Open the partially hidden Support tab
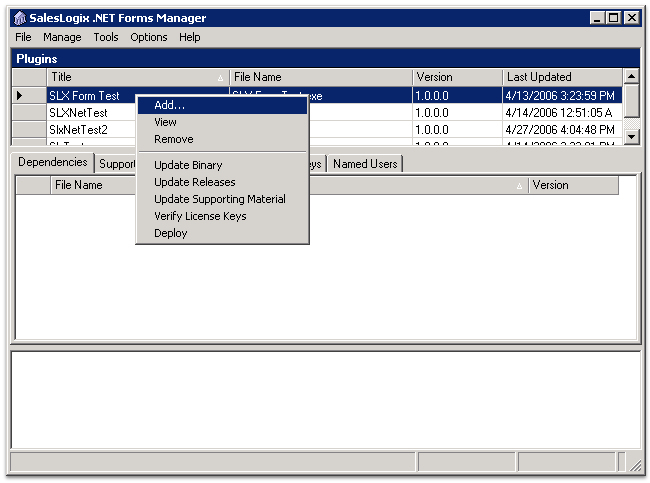The width and height of the screenshot is (650, 483). click(x=116, y=164)
